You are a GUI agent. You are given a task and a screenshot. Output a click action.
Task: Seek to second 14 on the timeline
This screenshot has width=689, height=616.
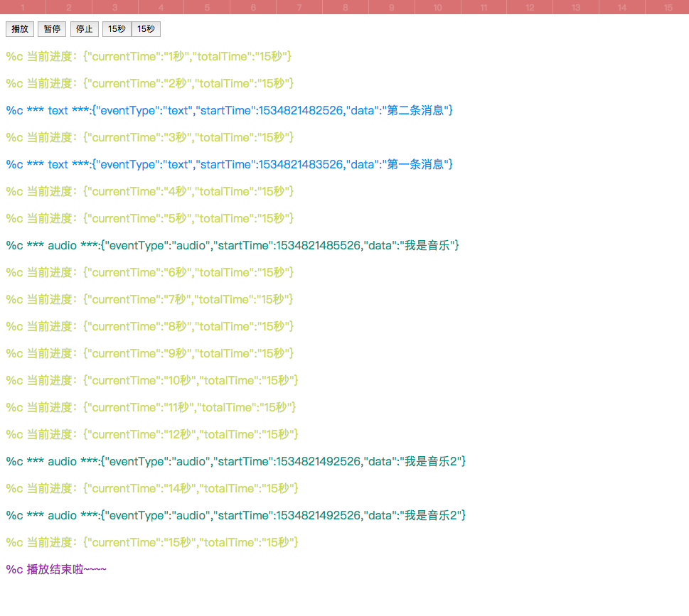(622, 7)
